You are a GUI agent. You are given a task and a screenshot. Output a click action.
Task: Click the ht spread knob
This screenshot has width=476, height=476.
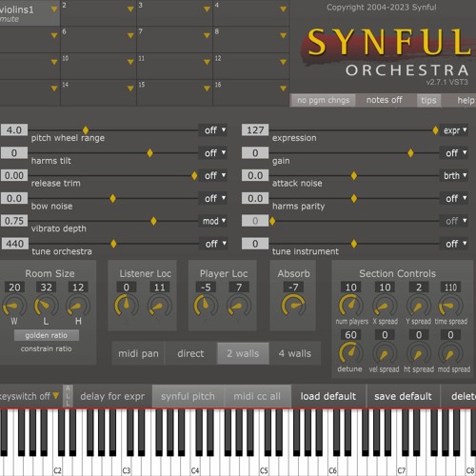[x=419, y=353]
